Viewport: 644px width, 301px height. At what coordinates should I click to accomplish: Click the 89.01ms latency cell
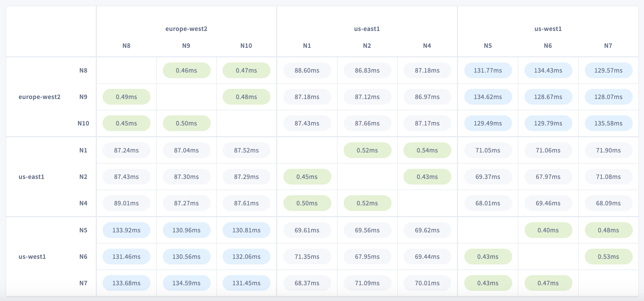pos(126,203)
